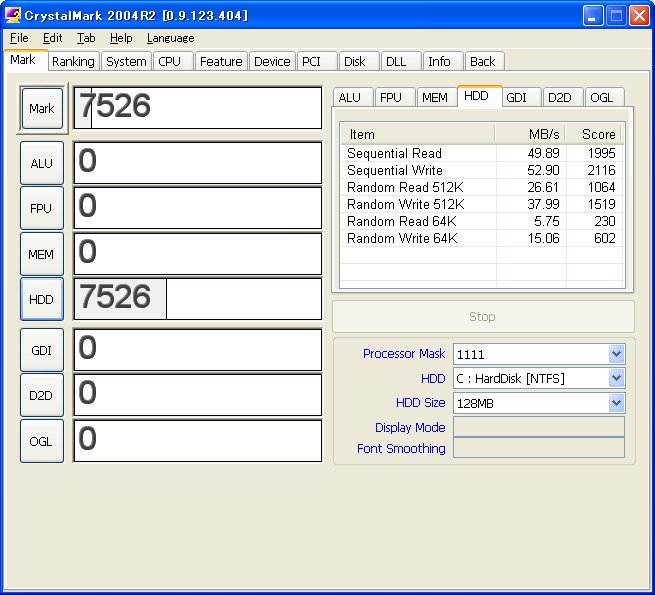Click the Sequential Write value 52.90
This screenshot has width=655, height=595.
(543, 170)
